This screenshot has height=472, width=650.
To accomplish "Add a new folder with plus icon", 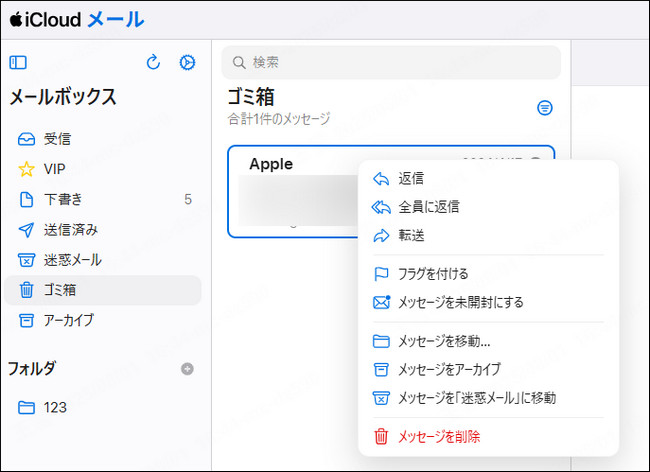I will pos(187,368).
